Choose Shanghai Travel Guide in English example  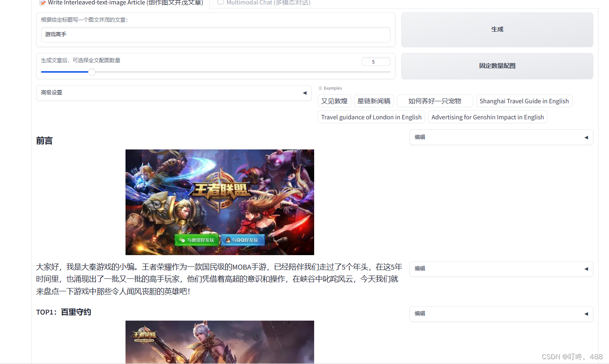(524, 101)
